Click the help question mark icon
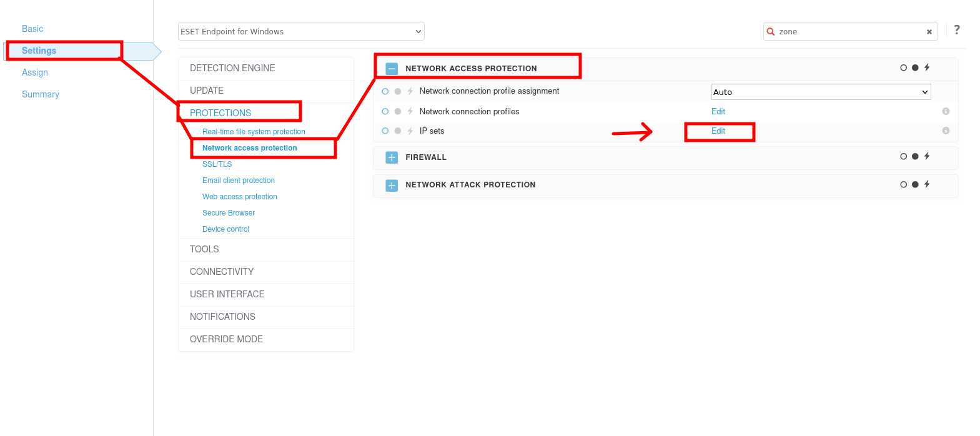 tap(957, 30)
